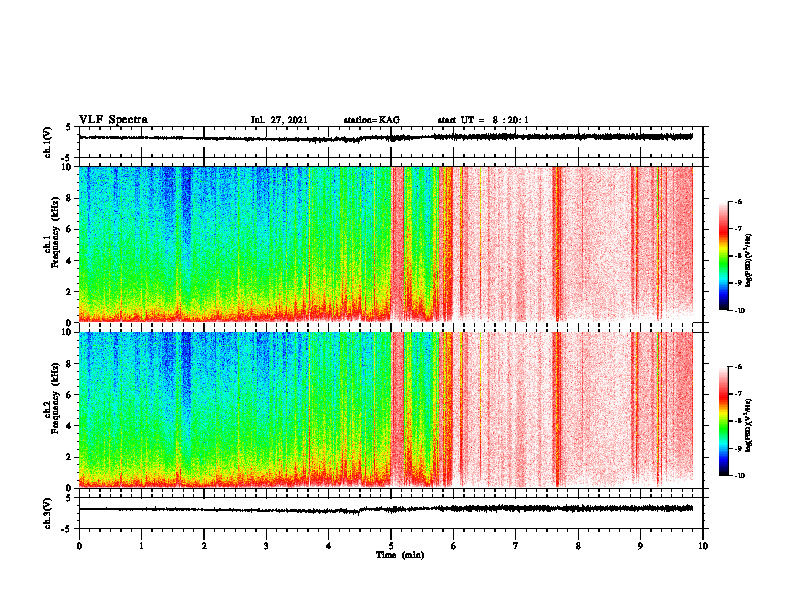Click the "9" tick on time axis

click(640, 546)
